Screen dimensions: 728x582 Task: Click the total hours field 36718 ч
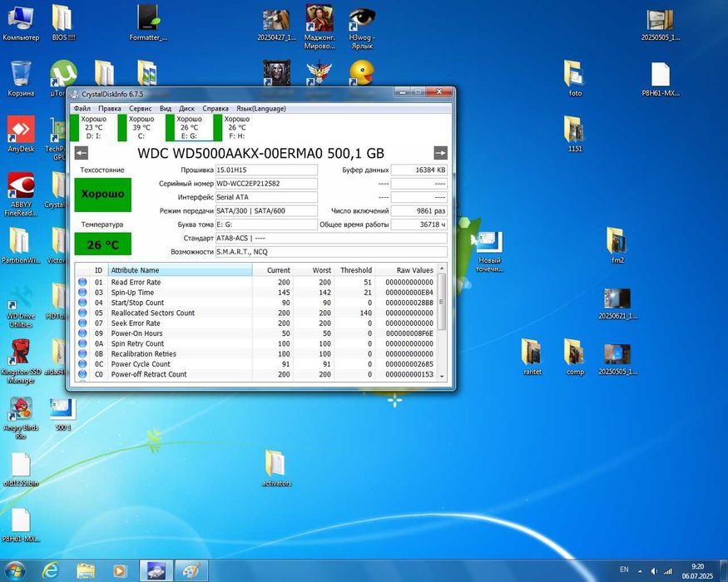[x=418, y=224]
